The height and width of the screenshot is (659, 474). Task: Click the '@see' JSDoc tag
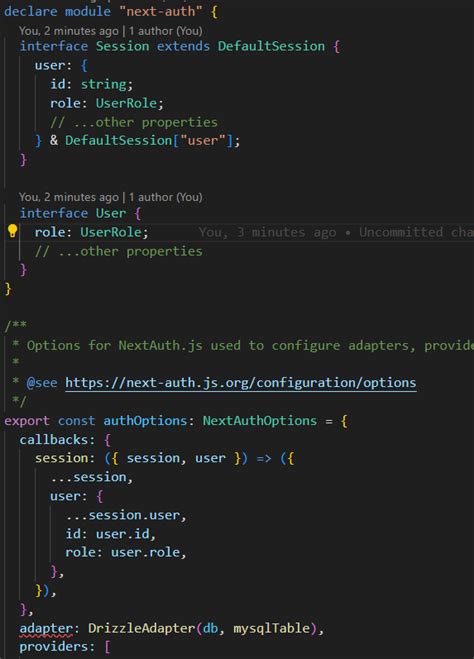[42, 382]
